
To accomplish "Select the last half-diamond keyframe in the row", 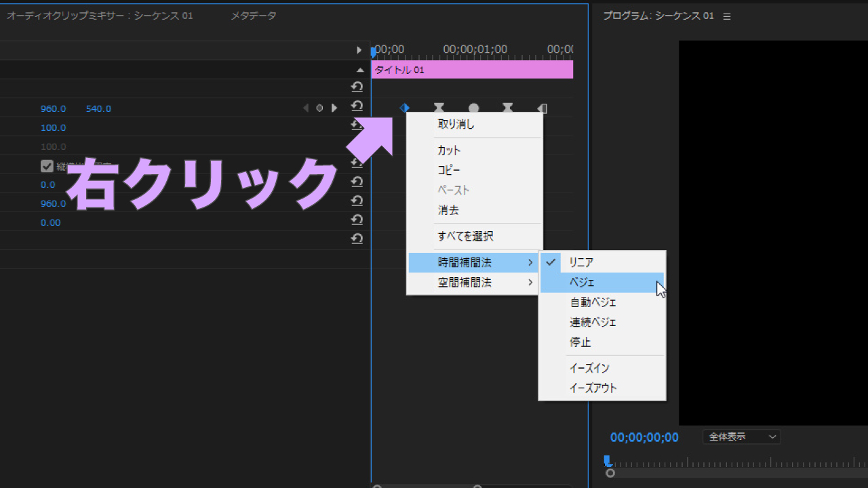I will click(x=542, y=108).
